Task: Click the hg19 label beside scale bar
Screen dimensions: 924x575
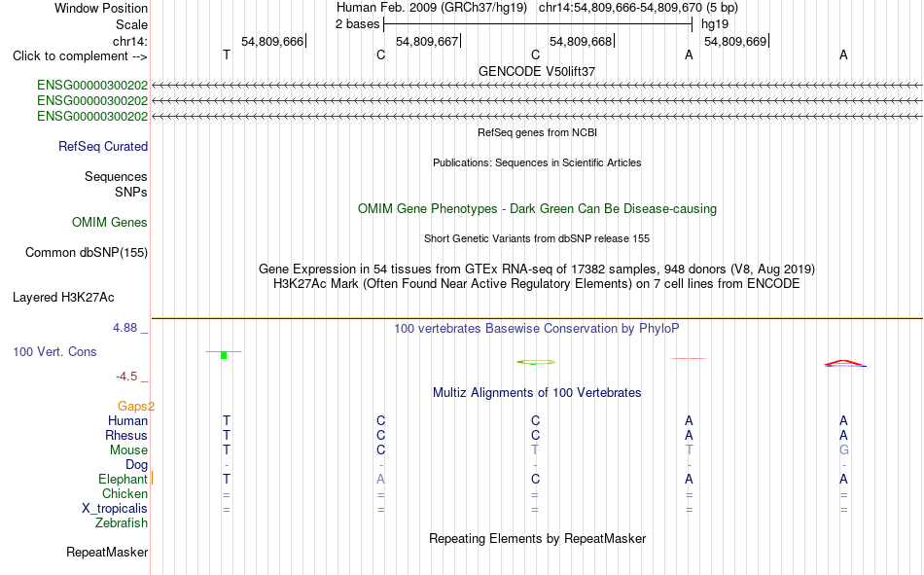Action: (x=715, y=24)
